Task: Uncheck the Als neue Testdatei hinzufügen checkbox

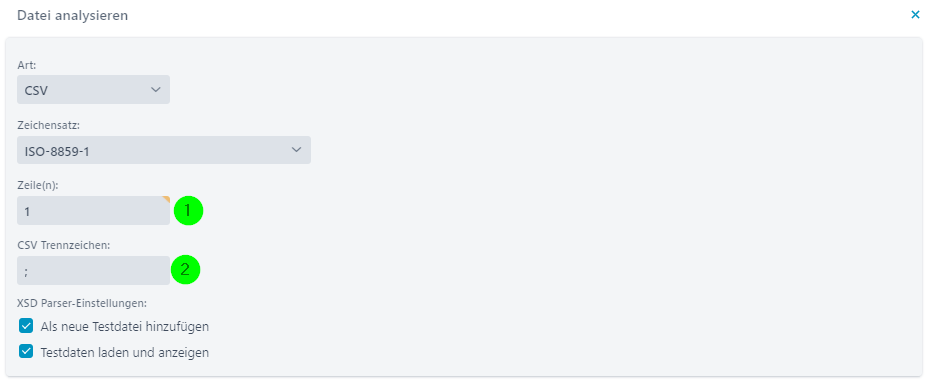Action: (x=26, y=326)
